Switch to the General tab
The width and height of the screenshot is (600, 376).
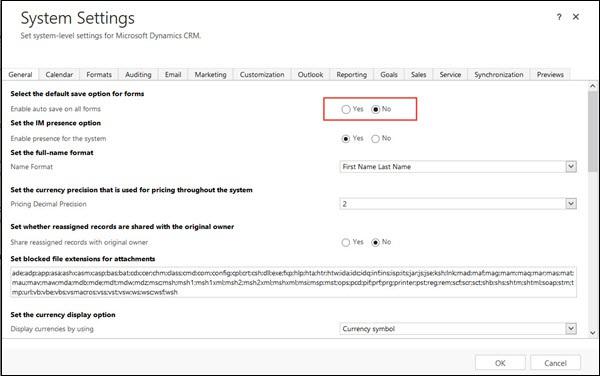tap(20, 75)
